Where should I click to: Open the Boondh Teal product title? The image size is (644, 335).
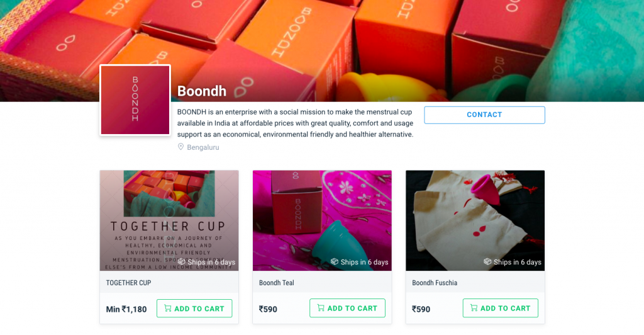pos(277,283)
